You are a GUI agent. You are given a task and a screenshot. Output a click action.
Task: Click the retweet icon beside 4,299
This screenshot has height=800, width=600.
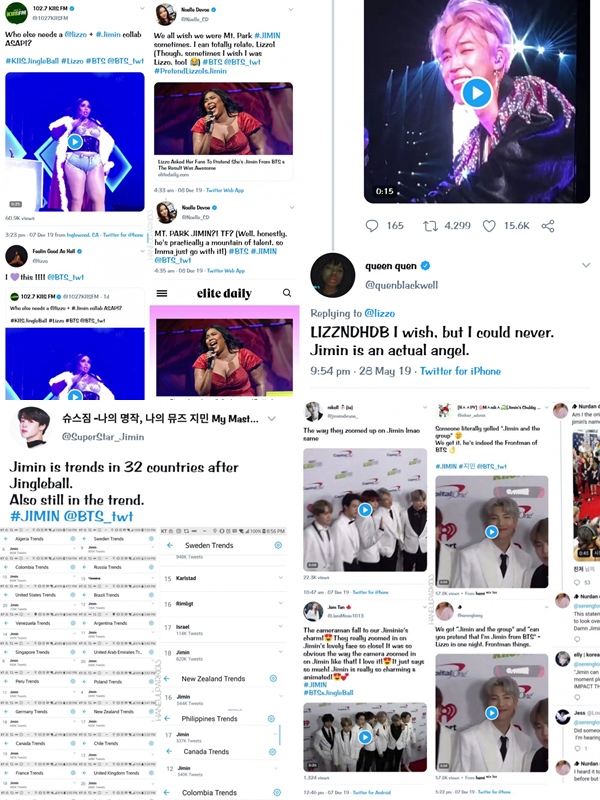click(x=431, y=226)
